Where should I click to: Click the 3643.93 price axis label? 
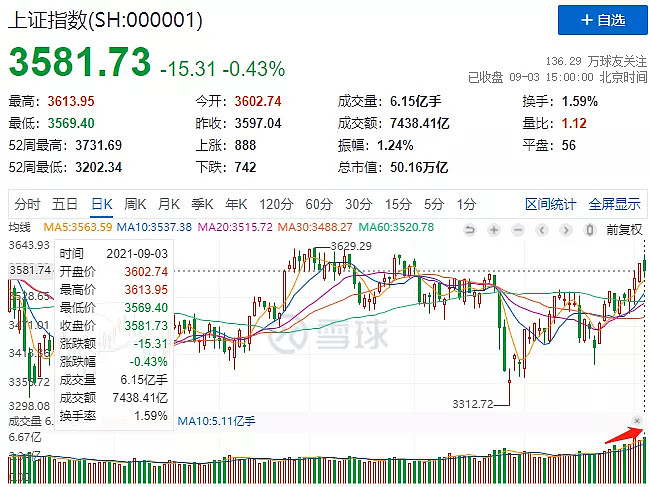tap(29, 245)
